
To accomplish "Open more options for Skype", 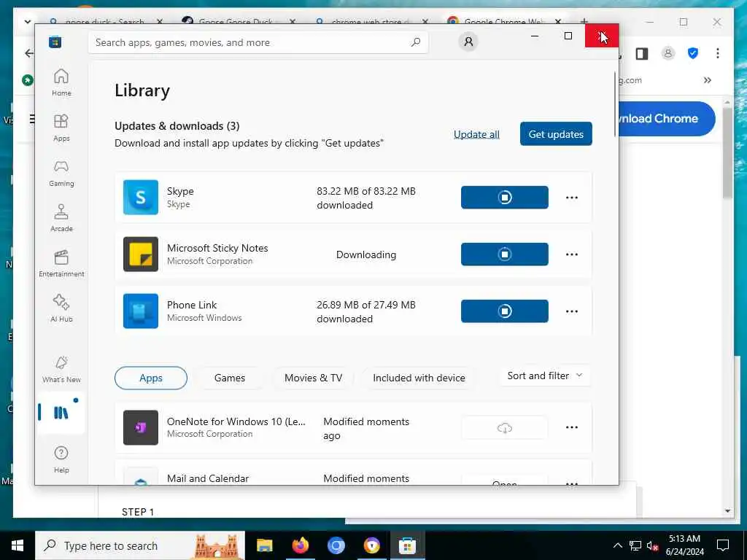I will click(x=572, y=197).
